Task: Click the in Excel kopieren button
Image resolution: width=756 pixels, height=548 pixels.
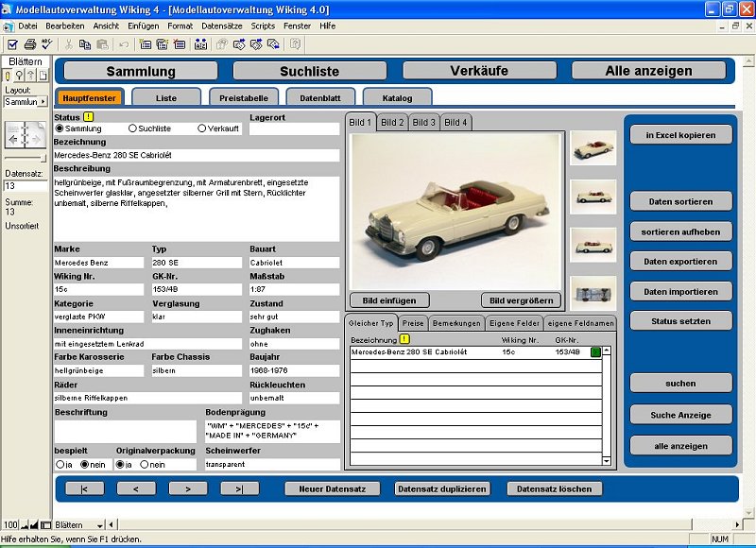Action: pyautogui.click(x=680, y=135)
